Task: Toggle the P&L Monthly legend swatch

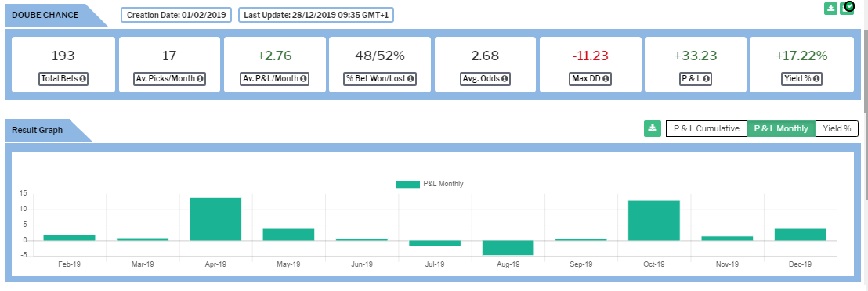Action: click(x=408, y=185)
